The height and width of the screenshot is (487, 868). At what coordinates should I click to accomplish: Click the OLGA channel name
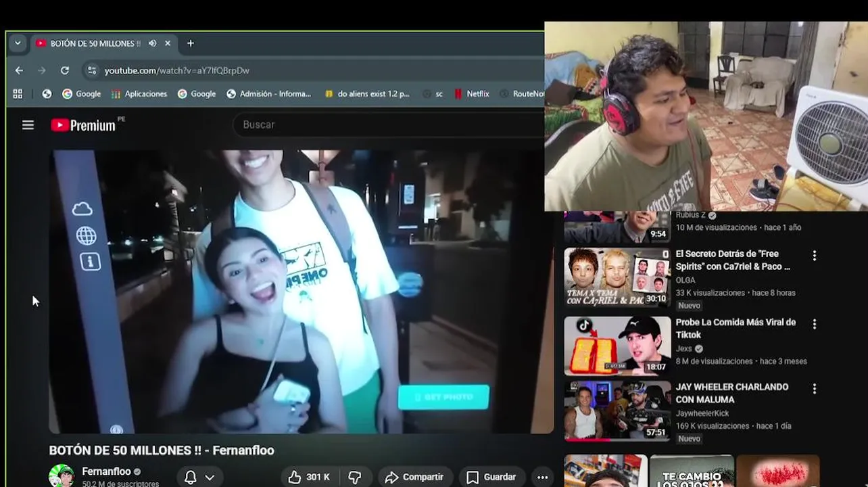[x=685, y=280]
